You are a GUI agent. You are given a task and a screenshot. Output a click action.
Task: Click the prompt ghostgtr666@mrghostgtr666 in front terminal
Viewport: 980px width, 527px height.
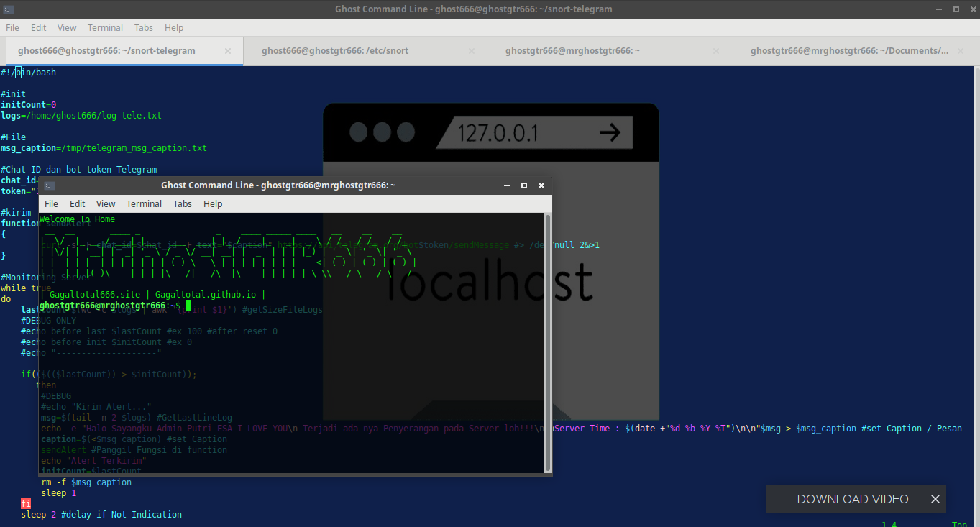(103, 306)
